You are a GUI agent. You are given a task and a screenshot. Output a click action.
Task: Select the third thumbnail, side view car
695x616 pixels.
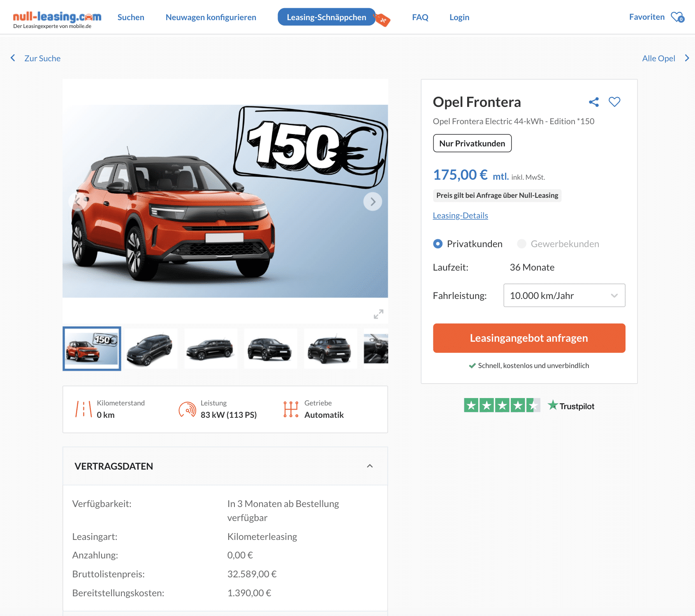(x=211, y=349)
